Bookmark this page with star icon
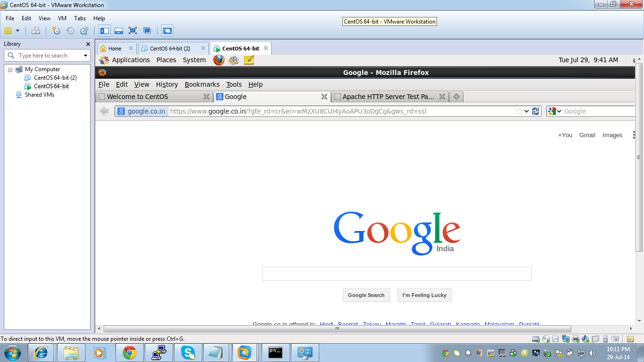Viewport: 644px width, 362px height. click(519, 111)
